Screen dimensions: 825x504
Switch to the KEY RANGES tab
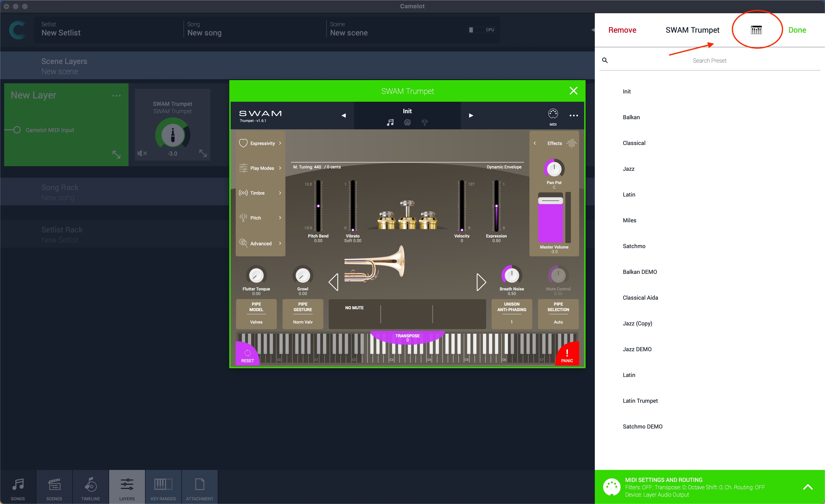(x=163, y=487)
